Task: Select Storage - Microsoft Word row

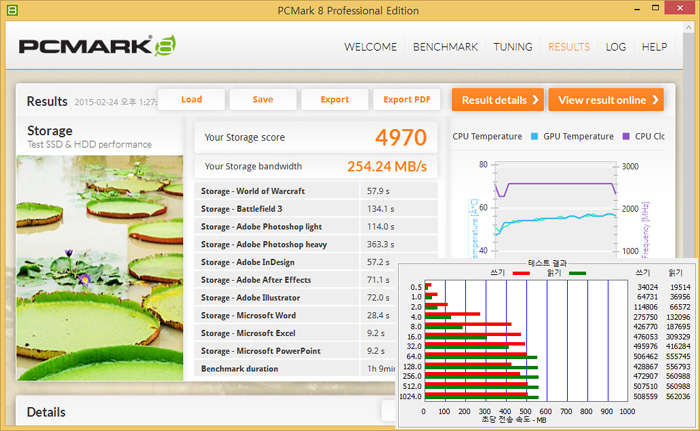Action: (x=296, y=315)
